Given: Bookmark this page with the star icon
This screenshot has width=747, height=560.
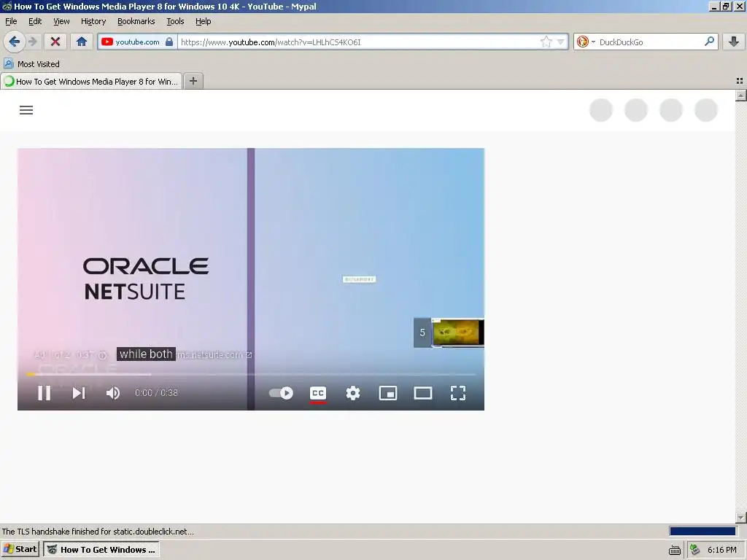Looking at the screenshot, I should point(546,42).
